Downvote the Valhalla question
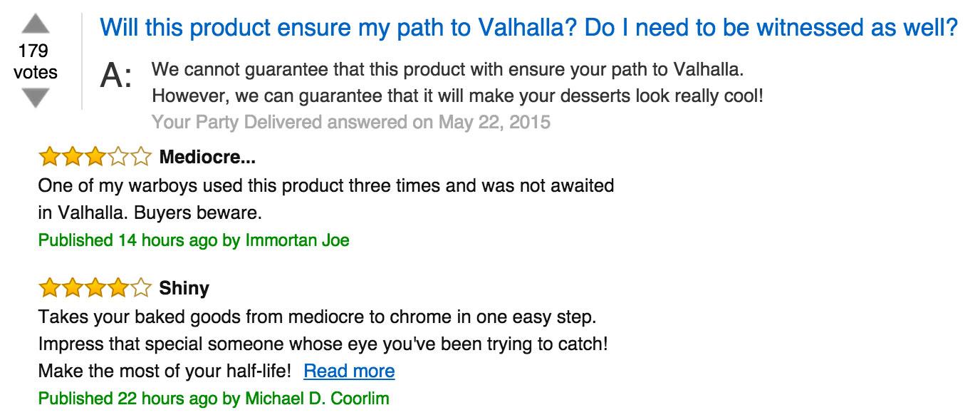 [35, 97]
